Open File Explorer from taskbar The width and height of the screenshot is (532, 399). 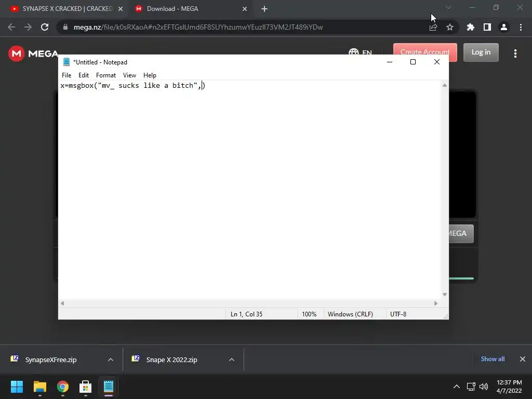coord(39,387)
